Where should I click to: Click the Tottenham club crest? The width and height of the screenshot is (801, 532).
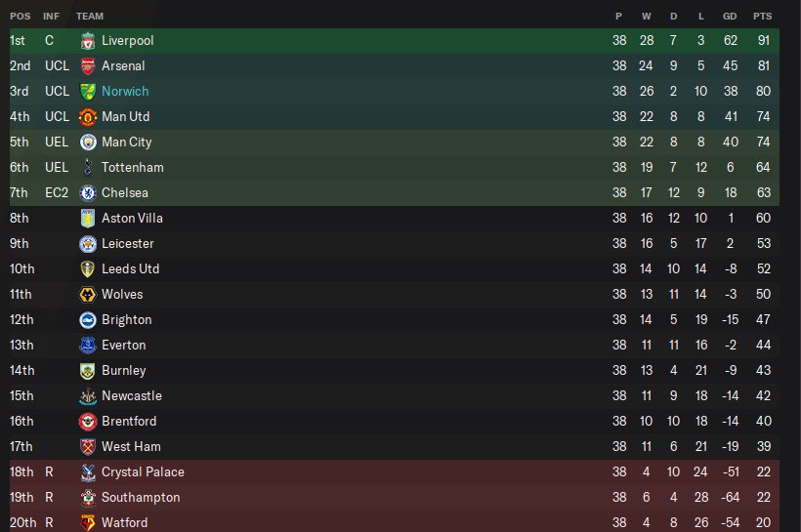(87, 168)
